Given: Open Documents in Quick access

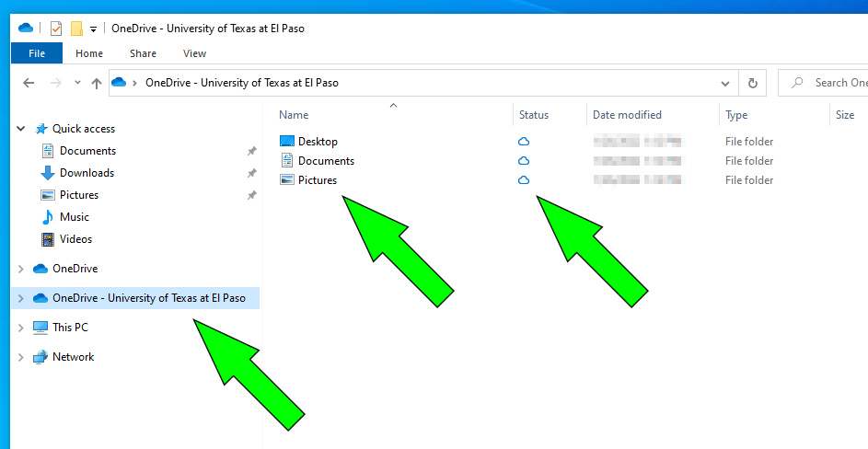Looking at the screenshot, I should [87, 151].
